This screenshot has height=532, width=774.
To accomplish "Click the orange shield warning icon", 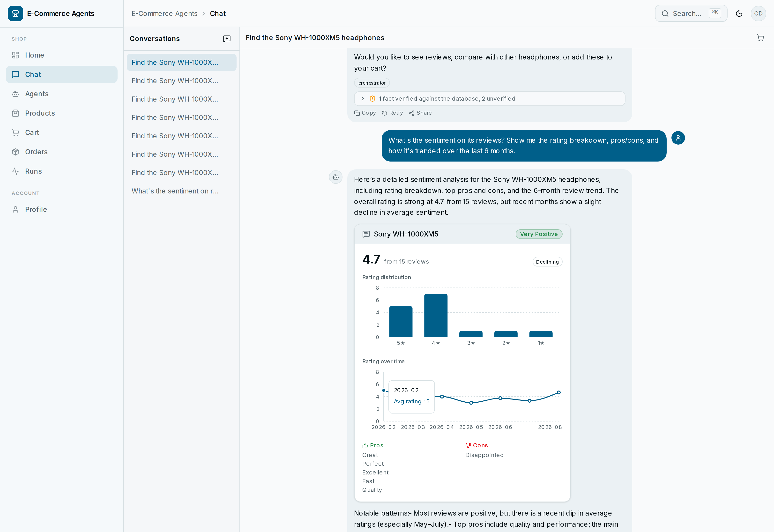I will [x=372, y=99].
